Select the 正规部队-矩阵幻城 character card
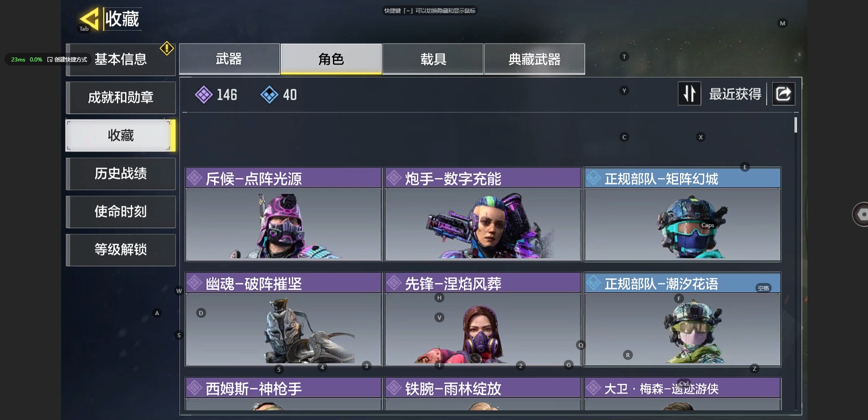This screenshot has width=868, height=420. (x=682, y=214)
